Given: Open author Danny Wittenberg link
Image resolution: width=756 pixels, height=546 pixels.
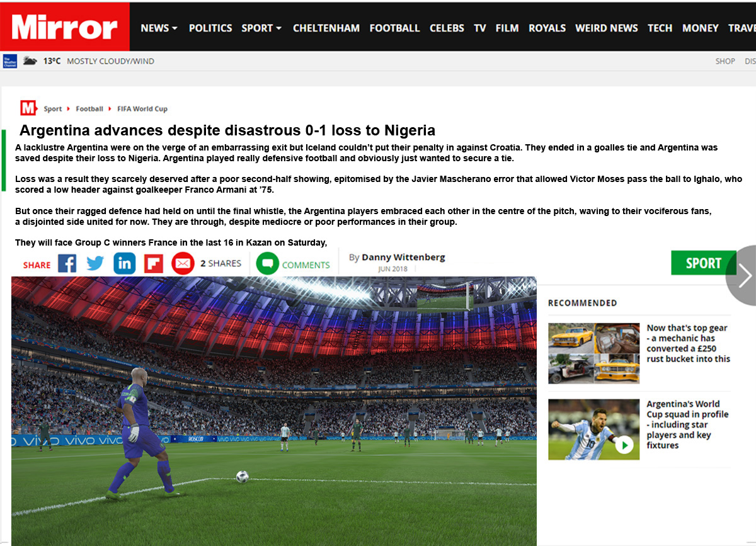Looking at the screenshot, I should pyautogui.click(x=403, y=257).
